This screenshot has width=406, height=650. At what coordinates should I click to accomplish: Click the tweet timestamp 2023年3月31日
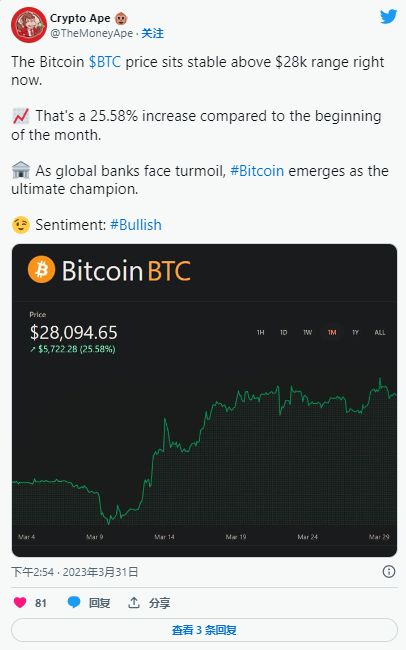[100, 572]
